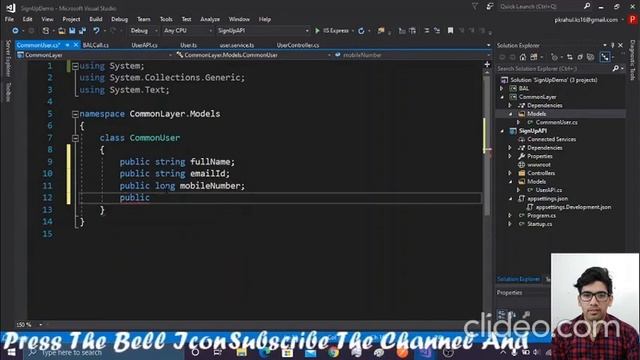The height and width of the screenshot is (360, 640).
Task: Open the mobileNumber member navigation dropdown
Action: pos(412,55)
